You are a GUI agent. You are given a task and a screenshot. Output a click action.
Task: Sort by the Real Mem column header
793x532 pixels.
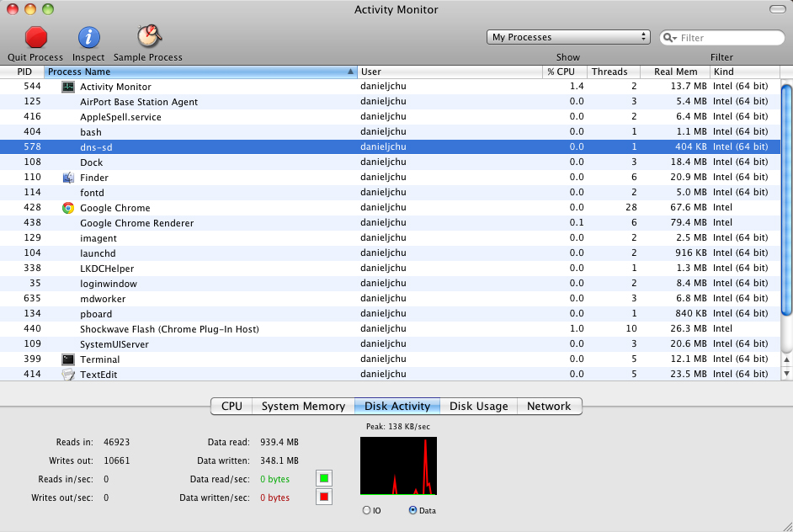(x=675, y=72)
